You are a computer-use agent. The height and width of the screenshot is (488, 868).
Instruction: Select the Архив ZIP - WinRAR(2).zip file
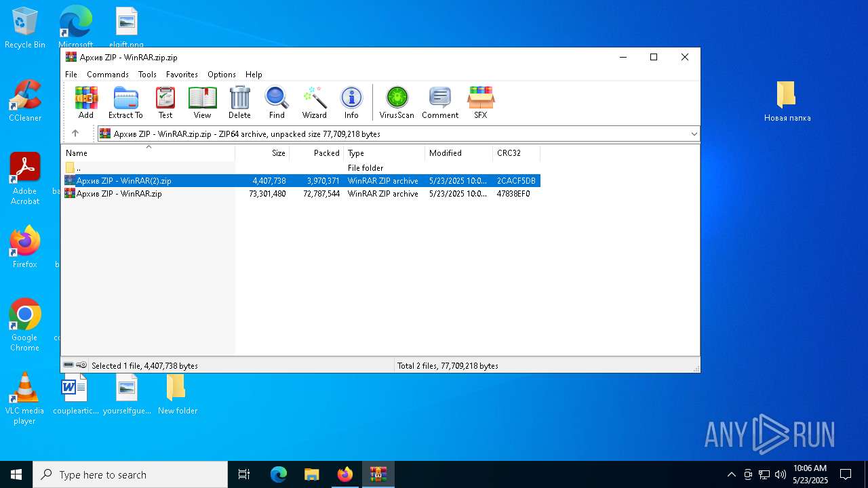[301, 181]
